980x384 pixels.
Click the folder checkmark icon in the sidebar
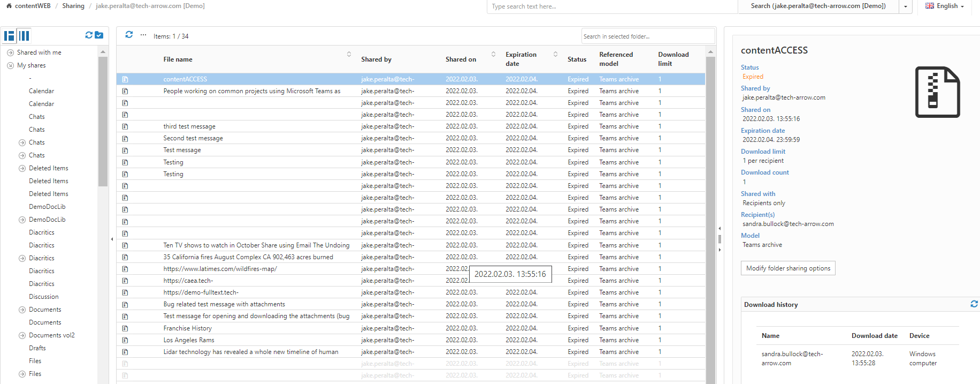99,35
